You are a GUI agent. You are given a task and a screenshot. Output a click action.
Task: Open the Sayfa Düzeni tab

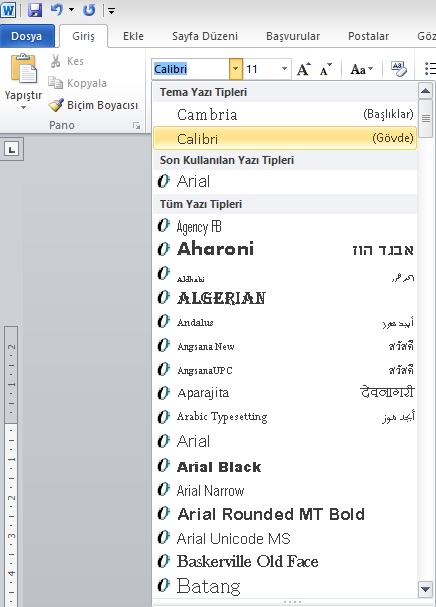click(x=205, y=36)
